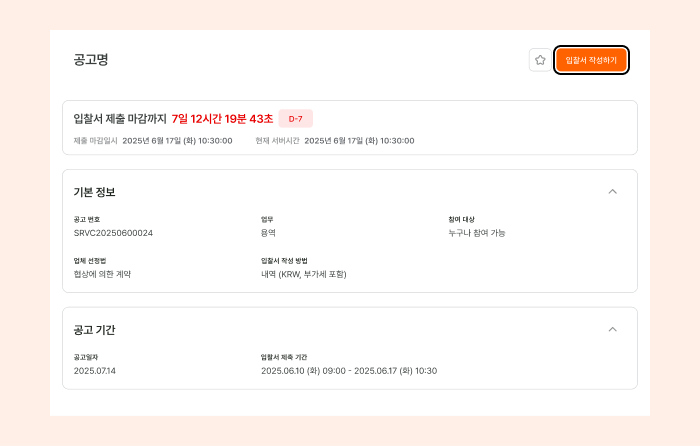
Task: Click the 제출 마감일시 date value
Action: [177, 141]
